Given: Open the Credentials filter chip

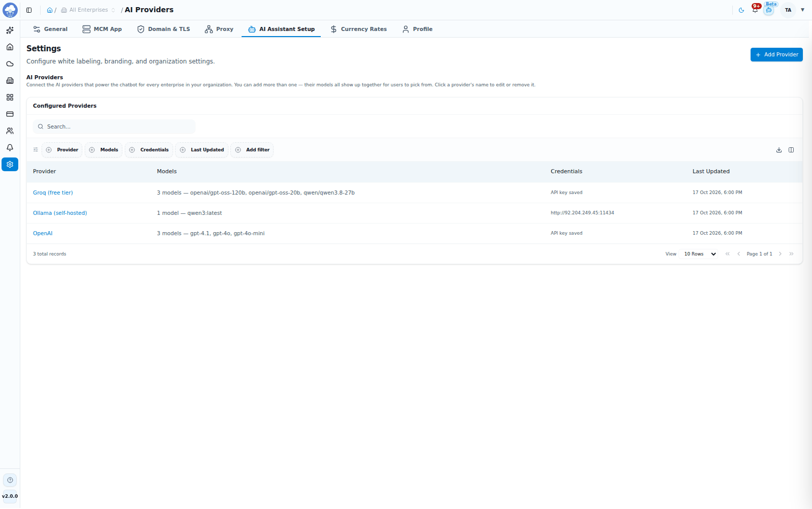Looking at the screenshot, I should (x=149, y=150).
